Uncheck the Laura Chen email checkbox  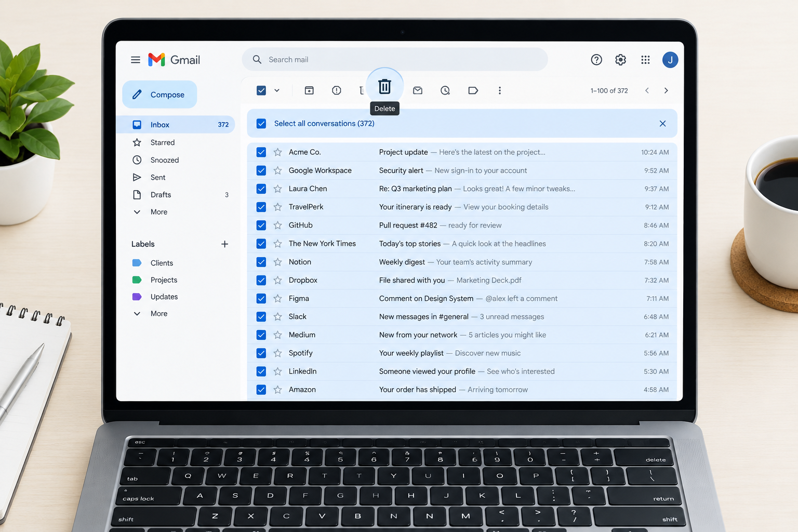tap(261, 189)
